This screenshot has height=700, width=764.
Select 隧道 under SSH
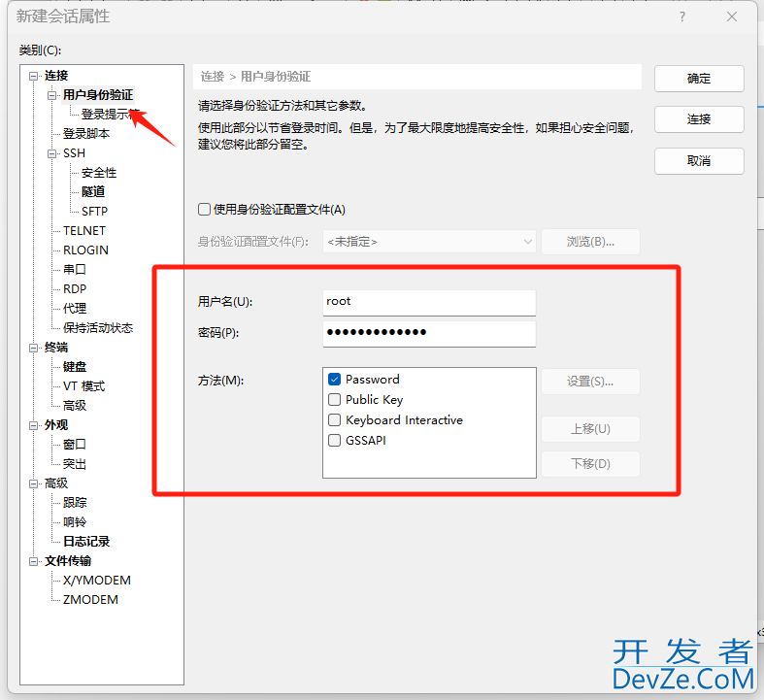tap(93, 192)
